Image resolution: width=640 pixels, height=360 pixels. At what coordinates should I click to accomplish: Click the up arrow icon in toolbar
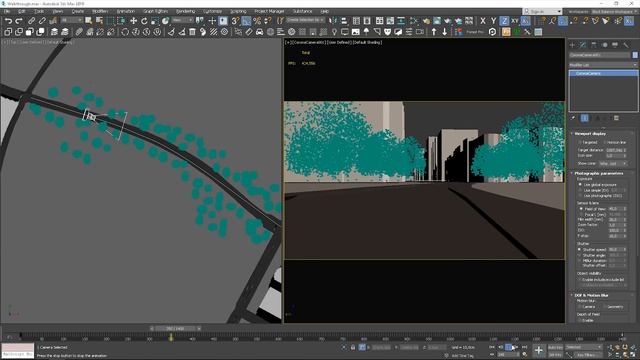click(434, 32)
